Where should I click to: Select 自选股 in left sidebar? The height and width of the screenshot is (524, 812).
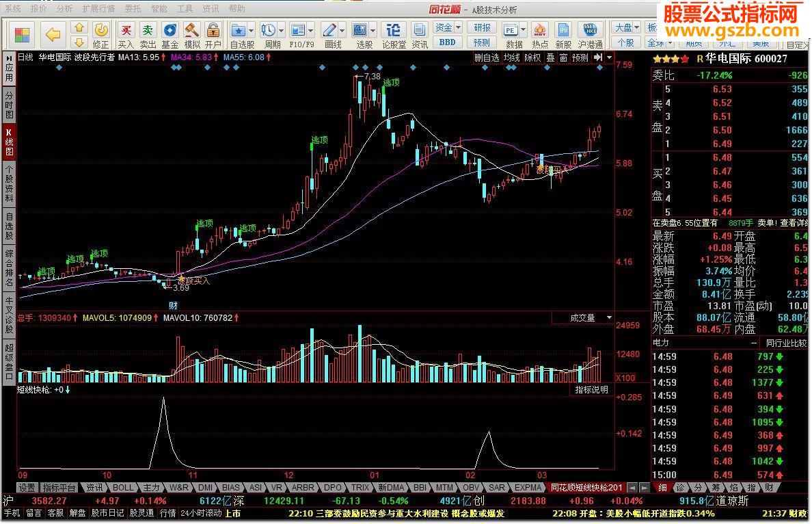click(9, 226)
